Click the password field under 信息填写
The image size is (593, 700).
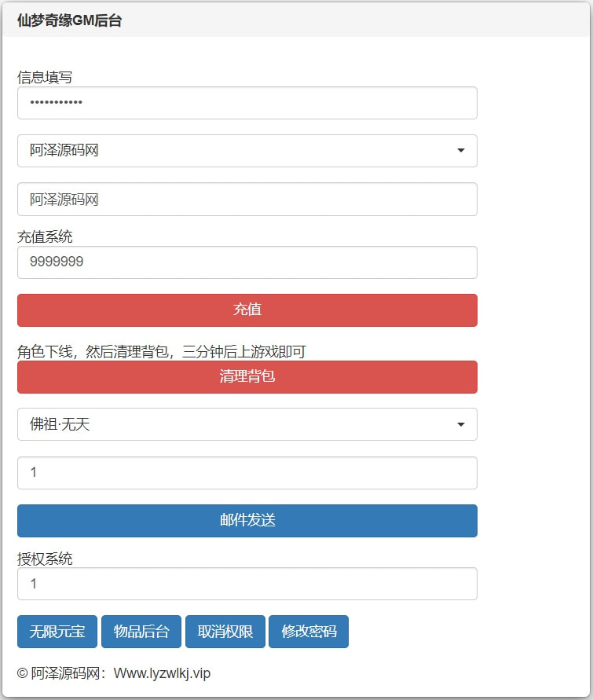(x=247, y=103)
